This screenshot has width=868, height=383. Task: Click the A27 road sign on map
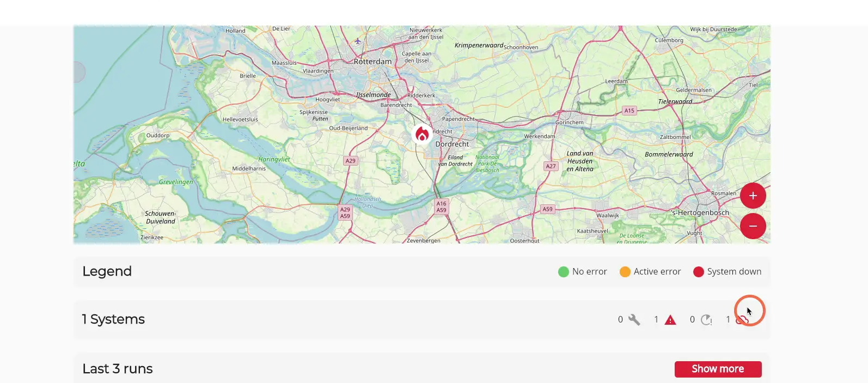click(551, 166)
